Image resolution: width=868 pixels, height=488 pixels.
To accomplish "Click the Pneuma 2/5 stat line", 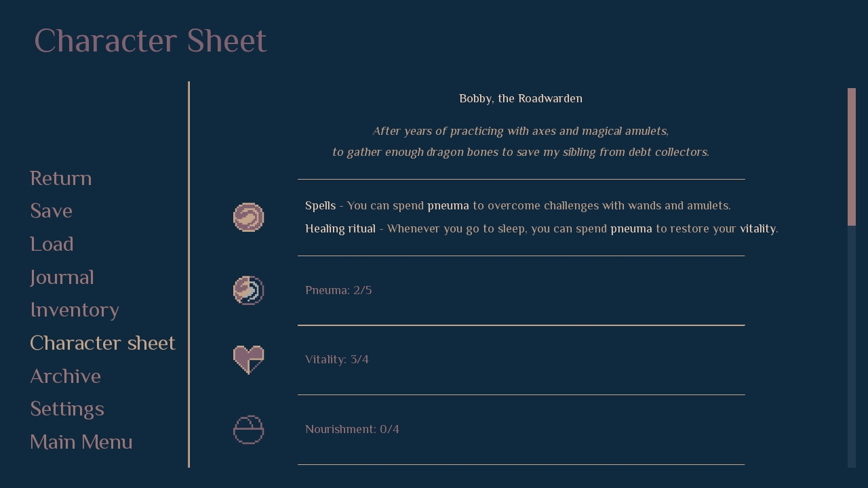I will coord(338,290).
